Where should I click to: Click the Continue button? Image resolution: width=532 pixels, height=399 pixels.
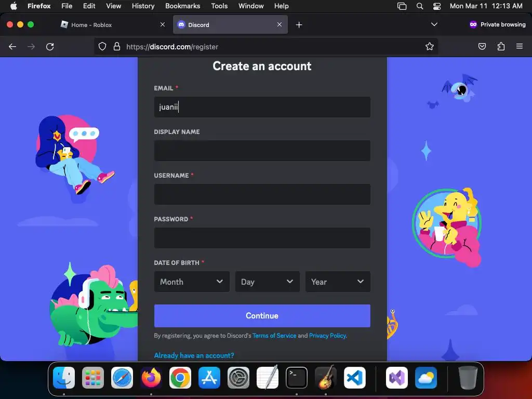pyautogui.click(x=262, y=315)
